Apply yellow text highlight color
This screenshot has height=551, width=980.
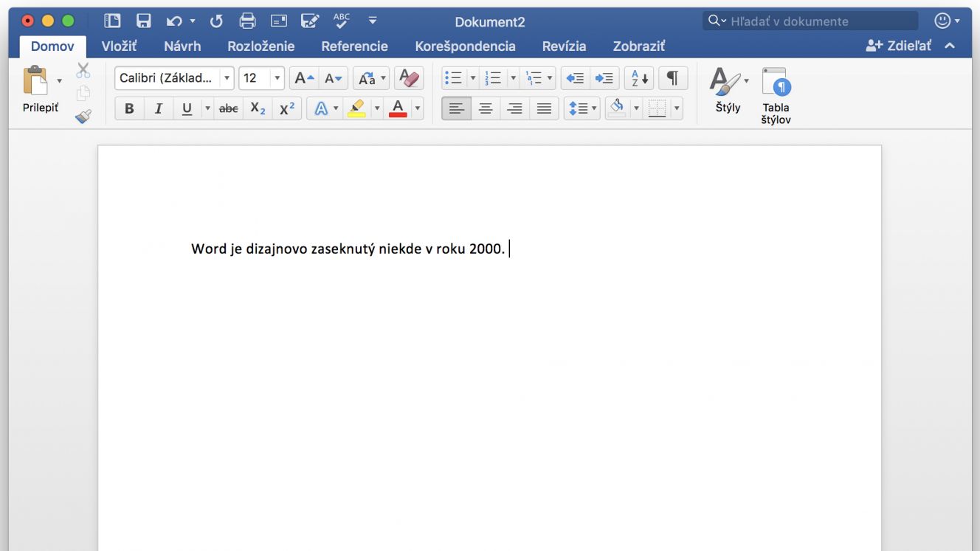coord(356,108)
